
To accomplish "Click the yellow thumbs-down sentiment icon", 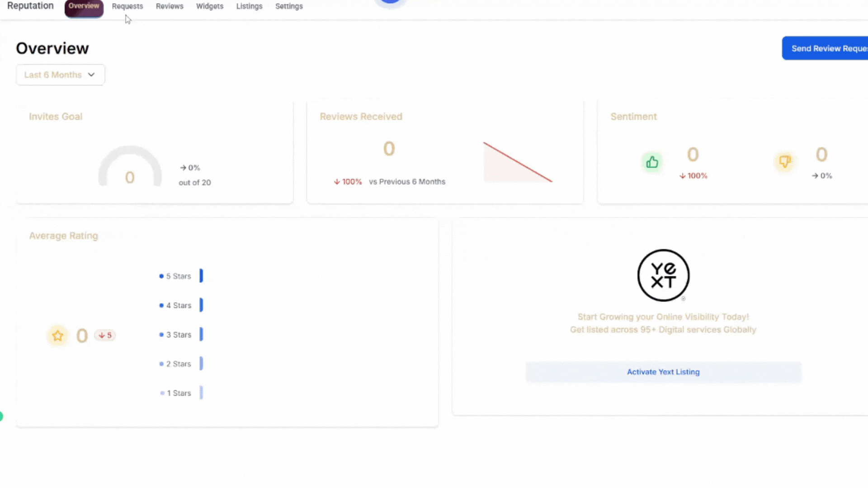I will click(785, 161).
